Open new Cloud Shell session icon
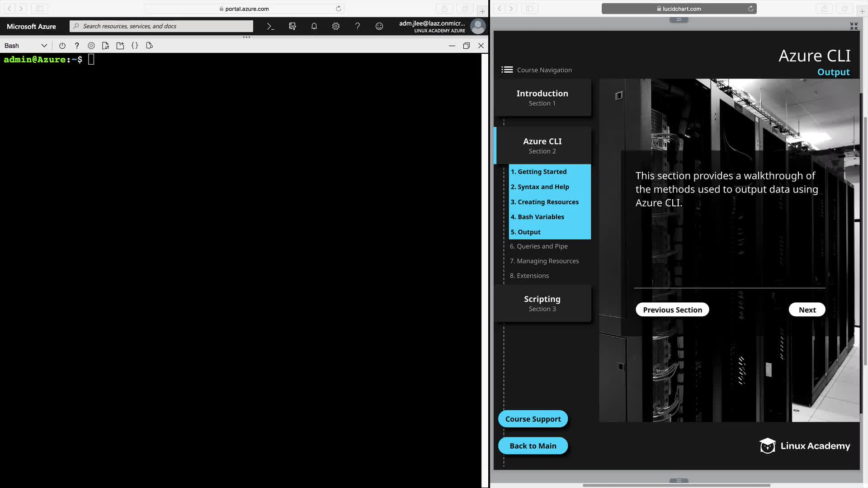Viewport: 868px width, 488px height. click(x=120, y=46)
